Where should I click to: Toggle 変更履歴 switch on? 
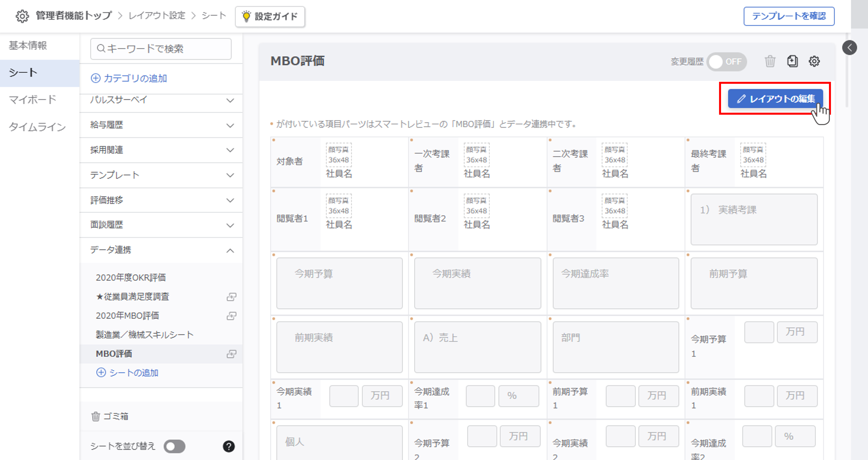pyautogui.click(x=726, y=62)
